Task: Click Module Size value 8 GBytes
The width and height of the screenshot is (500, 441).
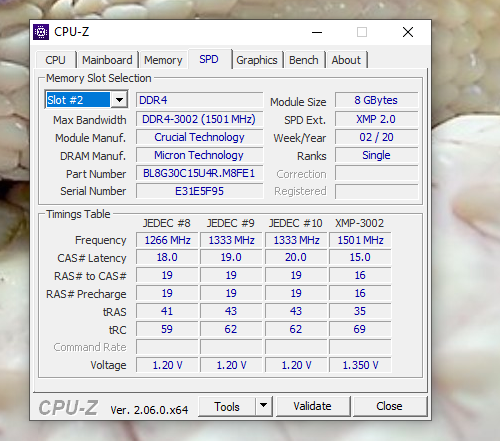Action: [x=376, y=100]
